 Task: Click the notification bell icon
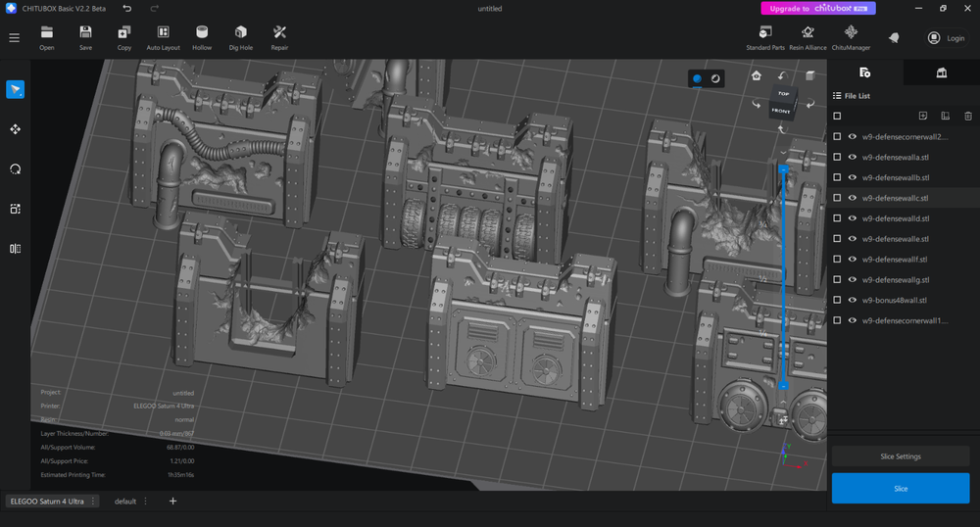[x=894, y=38]
